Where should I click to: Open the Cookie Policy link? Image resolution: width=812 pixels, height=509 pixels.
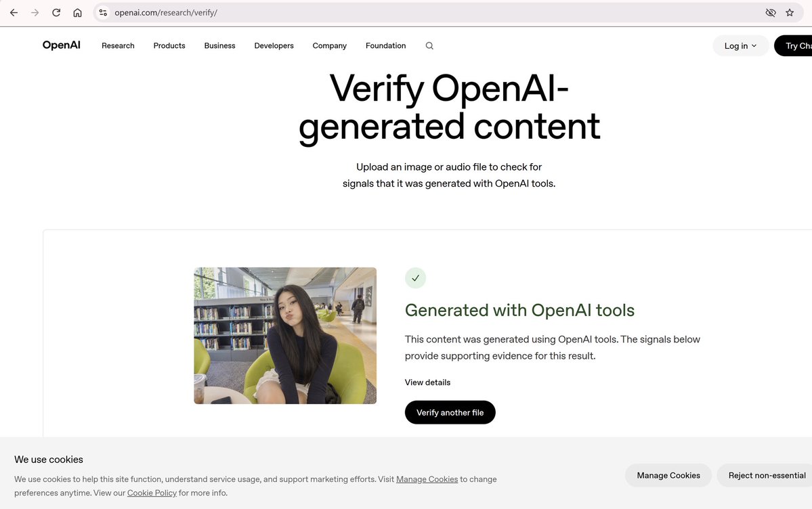(x=152, y=493)
